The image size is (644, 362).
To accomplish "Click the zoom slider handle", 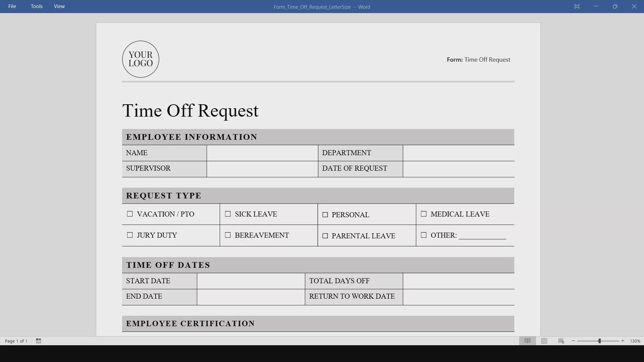I will pyautogui.click(x=599, y=341).
